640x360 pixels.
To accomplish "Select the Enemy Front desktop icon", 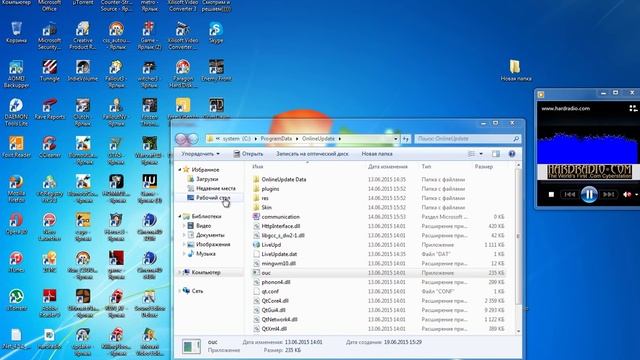I will tap(216, 71).
